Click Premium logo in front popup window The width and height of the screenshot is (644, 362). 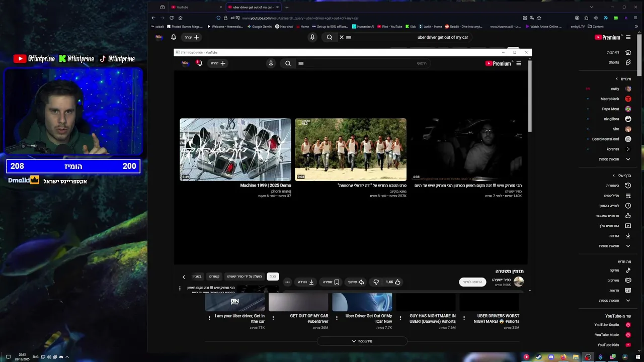(498, 63)
